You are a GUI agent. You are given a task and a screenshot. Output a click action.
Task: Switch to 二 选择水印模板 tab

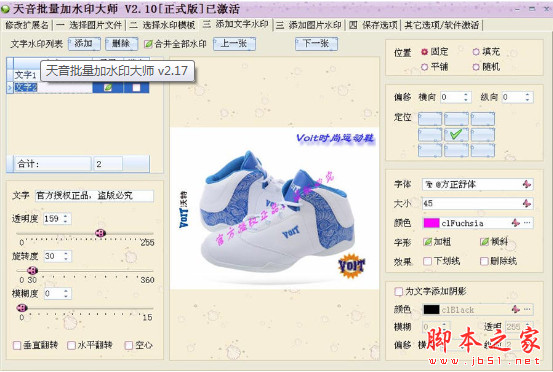point(162,25)
